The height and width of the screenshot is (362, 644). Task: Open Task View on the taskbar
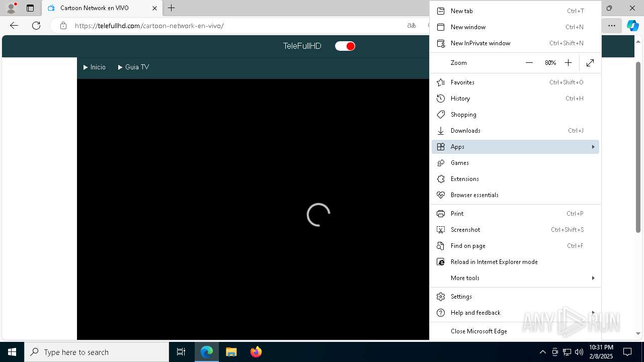pyautogui.click(x=181, y=352)
